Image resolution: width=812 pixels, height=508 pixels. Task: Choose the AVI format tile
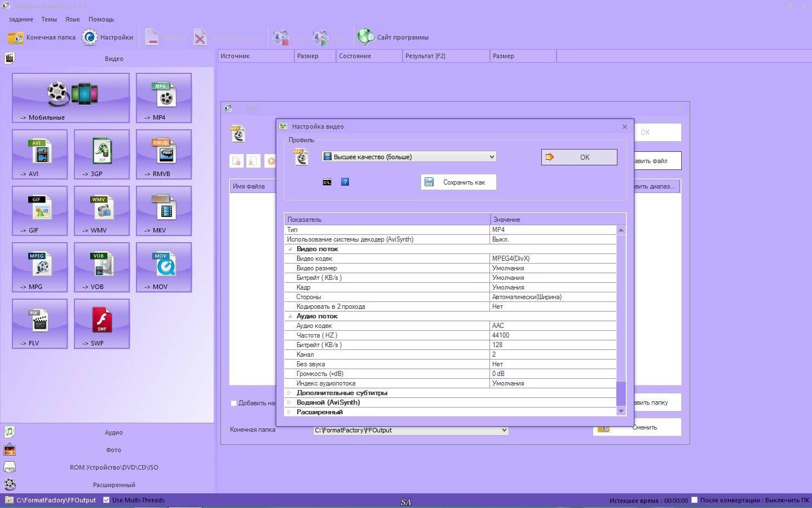point(39,154)
